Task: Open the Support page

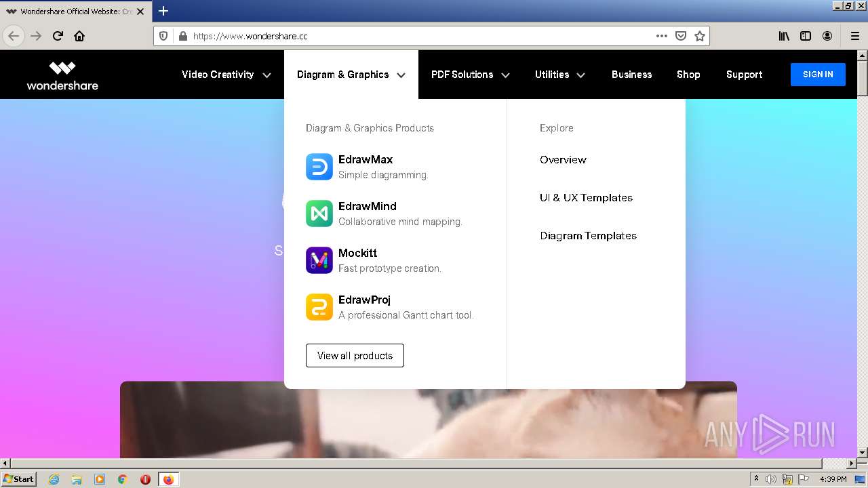Action: pos(744,75)
